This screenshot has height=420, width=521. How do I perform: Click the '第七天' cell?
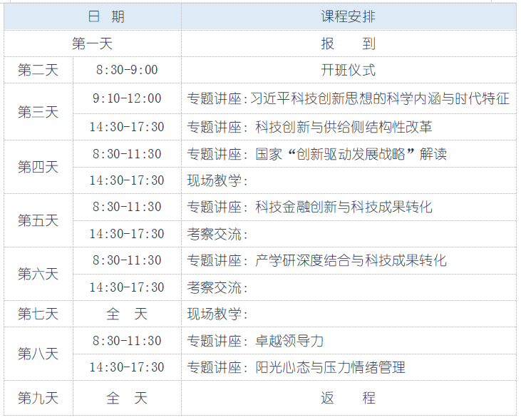[38, 314]
